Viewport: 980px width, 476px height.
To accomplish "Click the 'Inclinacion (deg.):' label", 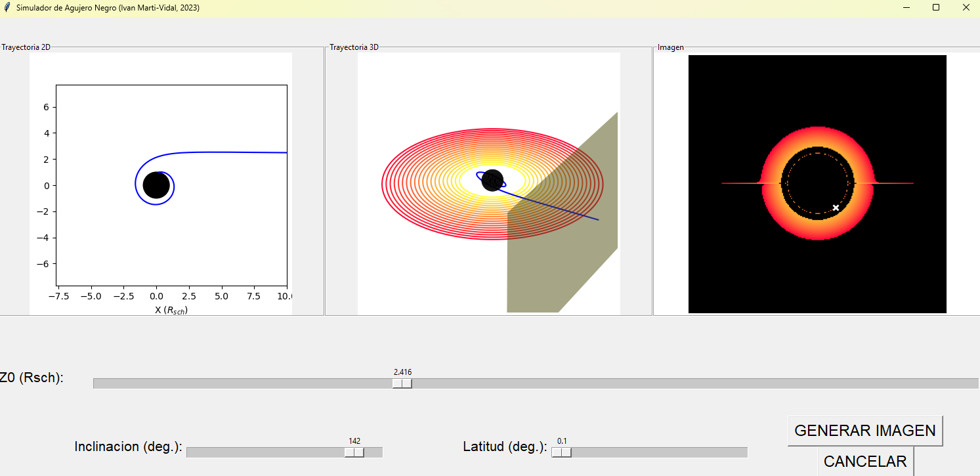I will tap(128, 446).
